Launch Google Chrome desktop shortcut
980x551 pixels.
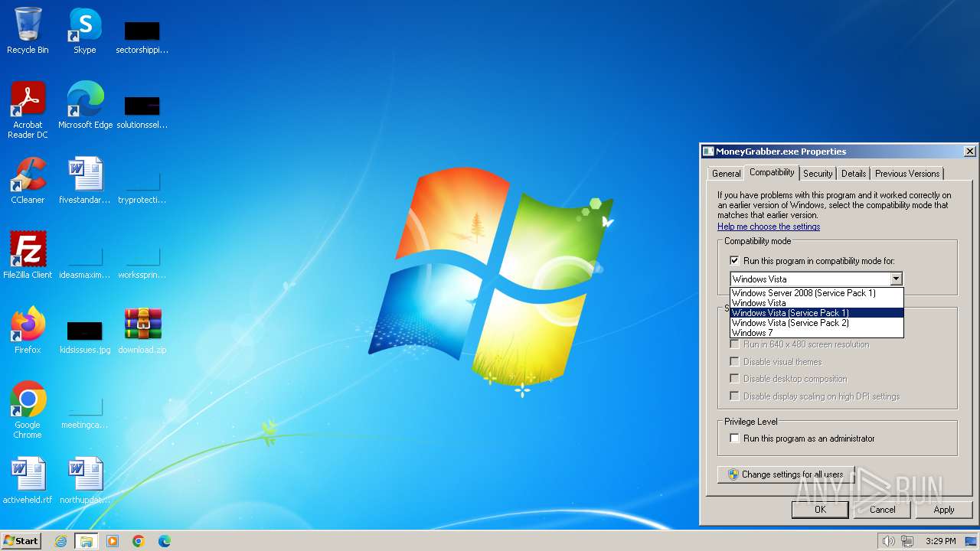(x=28, y=410)
